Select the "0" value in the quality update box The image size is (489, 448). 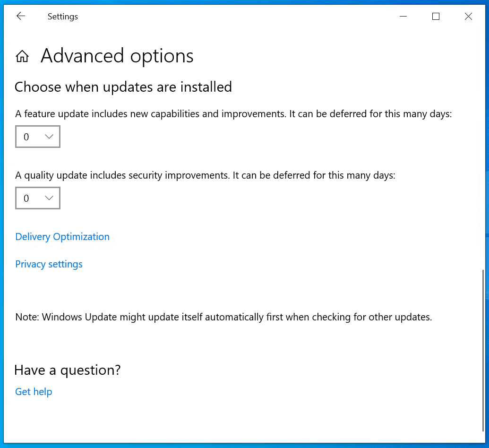26,198
